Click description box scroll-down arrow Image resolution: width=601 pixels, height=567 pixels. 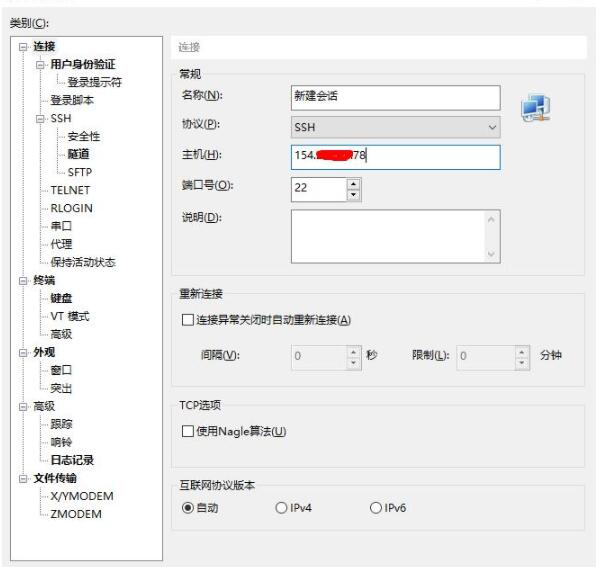(491, 253)
